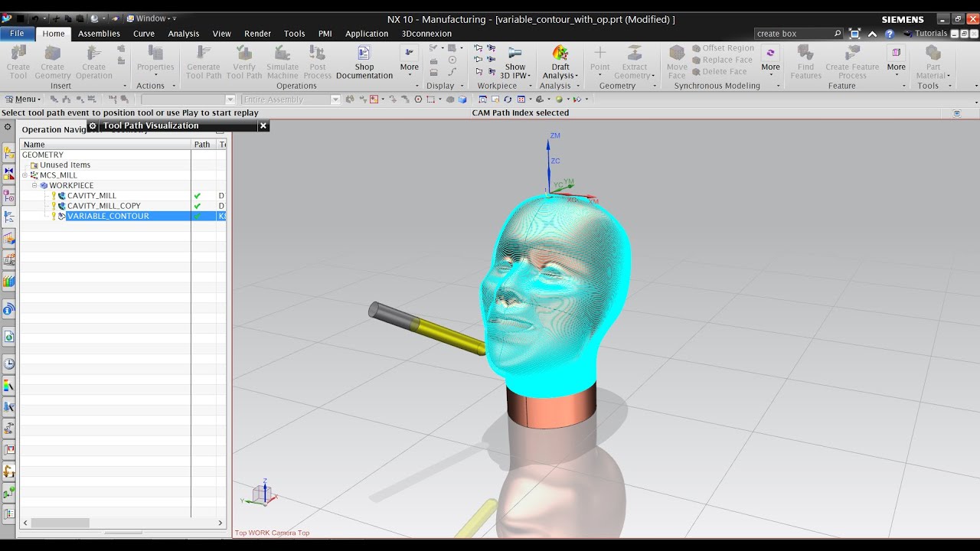980x551 pixels.
Task: Click the search magnifier icon in command finder
Action: (838, 34)
